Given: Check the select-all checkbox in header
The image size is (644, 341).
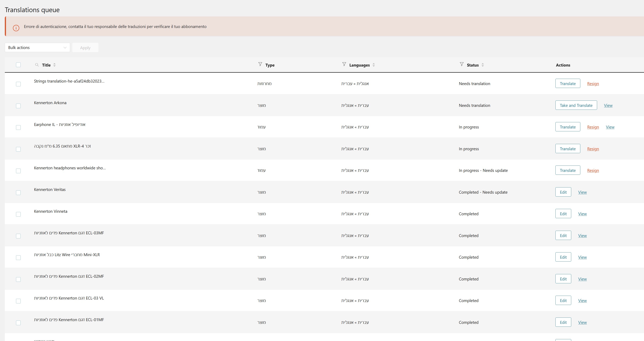Looking at the screenshot, I should click(18, 65).
